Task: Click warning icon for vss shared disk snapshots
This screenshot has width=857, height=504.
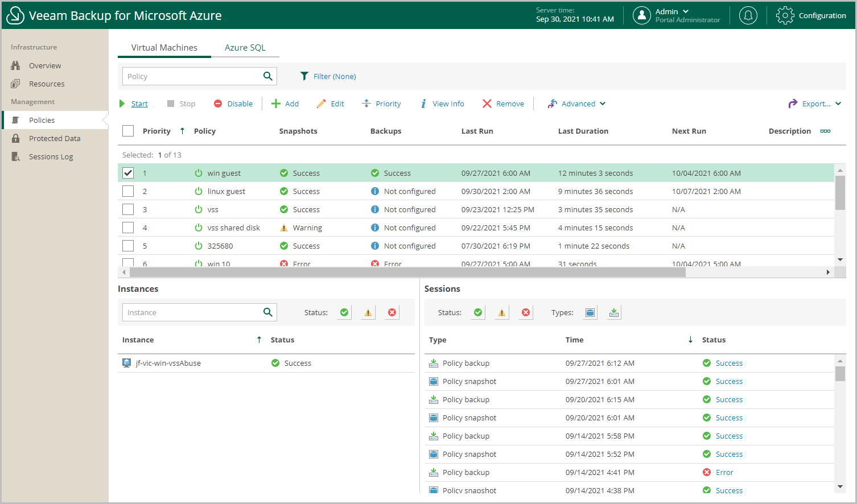Action: (284, 228)
